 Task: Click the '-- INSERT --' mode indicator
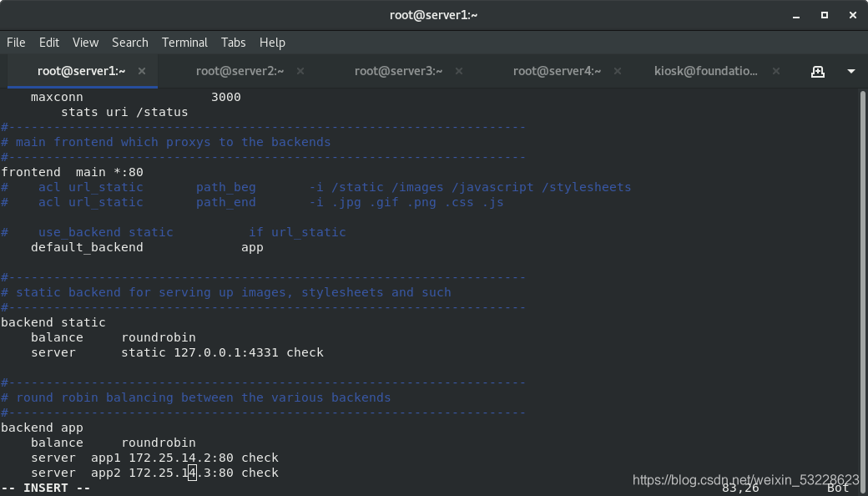(46, 488)
